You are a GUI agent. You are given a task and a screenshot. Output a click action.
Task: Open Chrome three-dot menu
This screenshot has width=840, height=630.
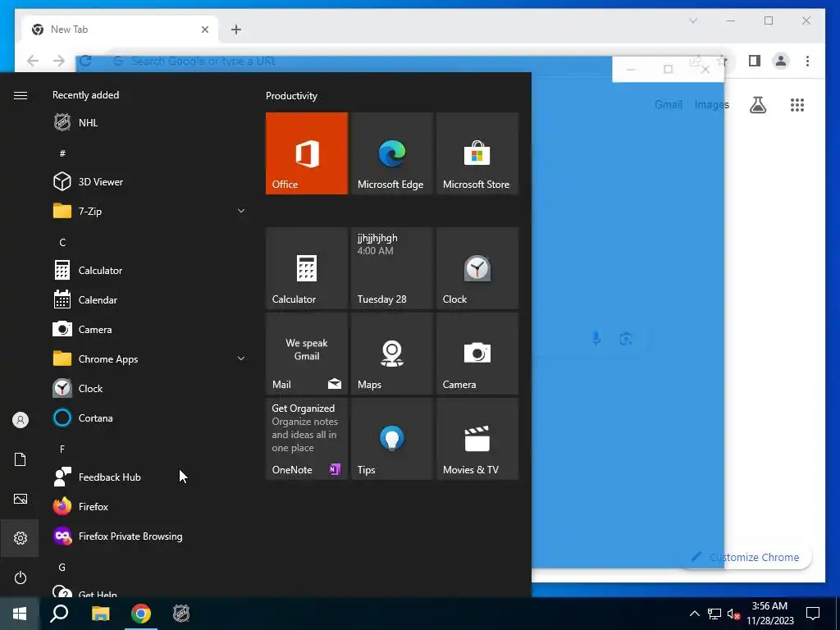click(807, 61)
